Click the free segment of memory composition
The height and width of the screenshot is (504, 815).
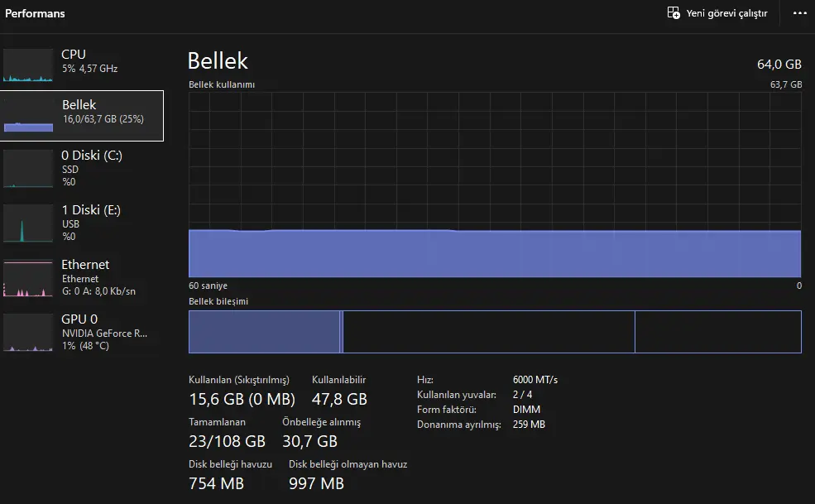(718, 332)
